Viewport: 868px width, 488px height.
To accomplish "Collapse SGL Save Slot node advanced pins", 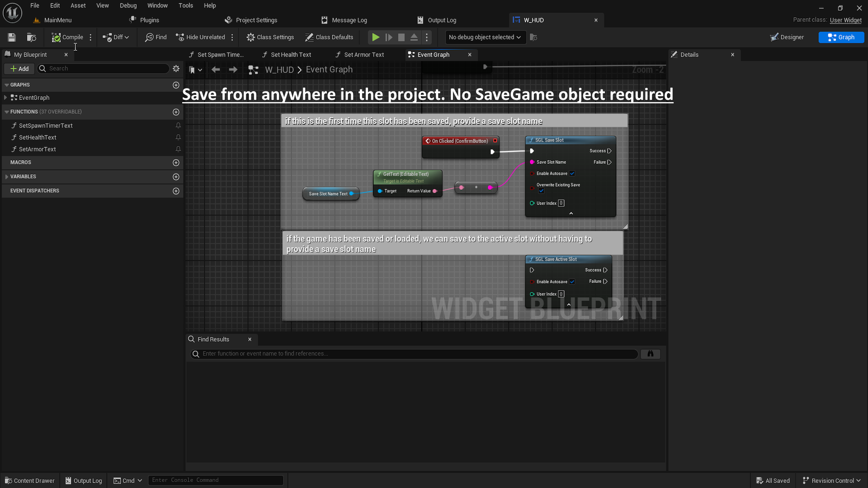I will tap(571, 213).
